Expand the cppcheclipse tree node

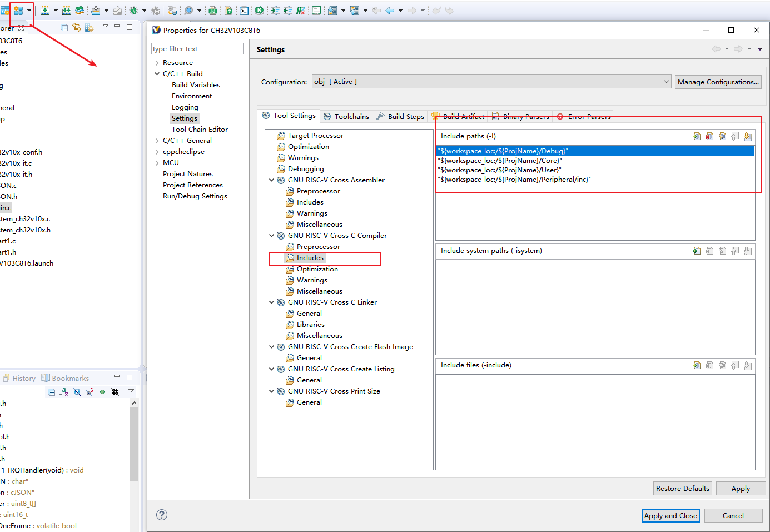[x=157, y=152]
